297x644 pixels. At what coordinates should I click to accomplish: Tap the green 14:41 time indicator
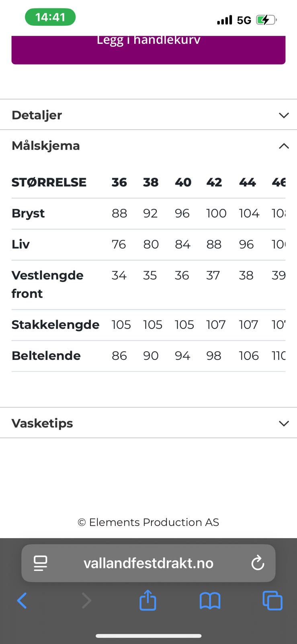50,17
